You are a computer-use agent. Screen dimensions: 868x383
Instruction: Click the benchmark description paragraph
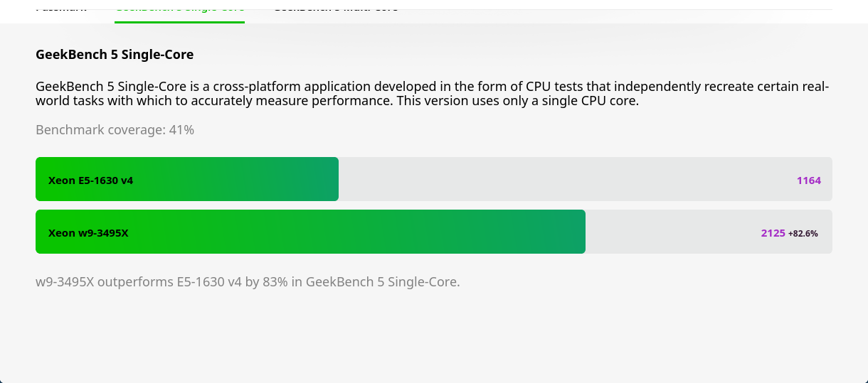coord(433,94)
